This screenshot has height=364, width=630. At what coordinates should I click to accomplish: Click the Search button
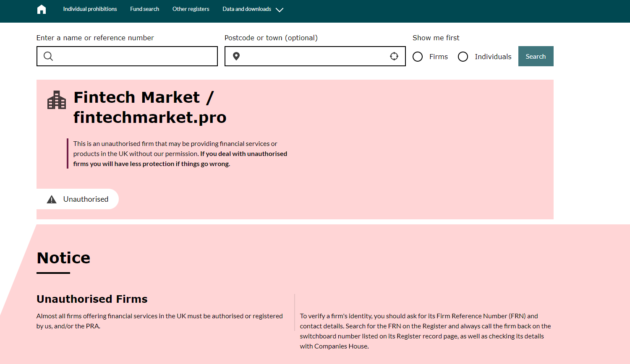pos(536,56)
